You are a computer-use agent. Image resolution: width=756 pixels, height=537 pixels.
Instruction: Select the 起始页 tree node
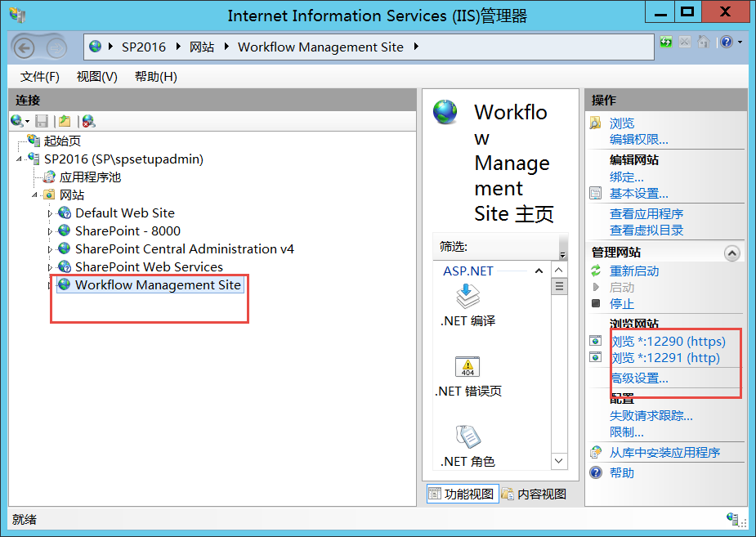62,141
